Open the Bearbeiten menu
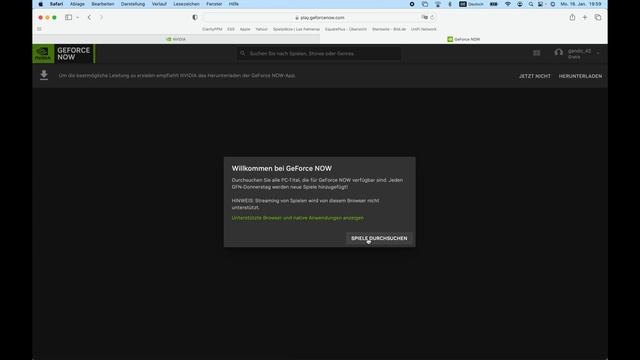Screen dimensions: 640x360 pos(103,4)
